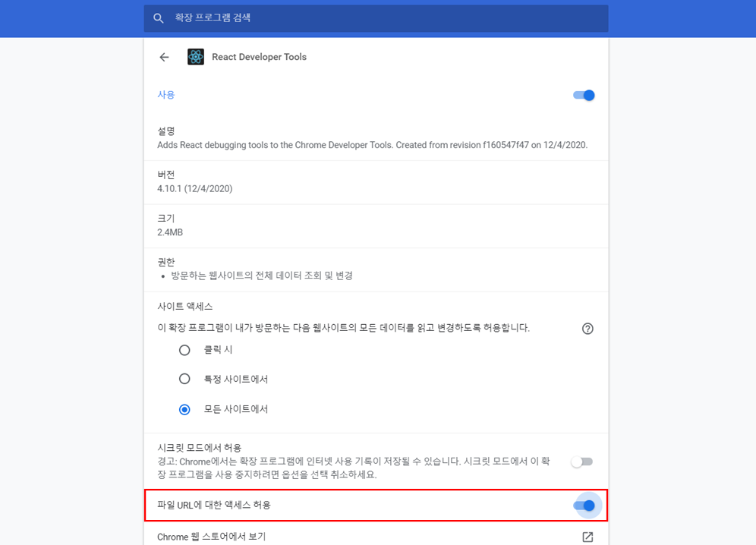Click the 권한 heading
Screen dimensions: 756x545
click(166, 262)
